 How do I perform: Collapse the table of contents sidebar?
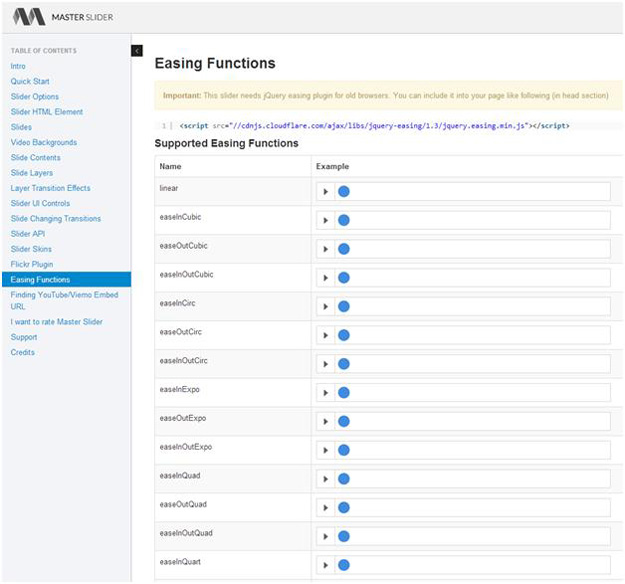[137, 51]
